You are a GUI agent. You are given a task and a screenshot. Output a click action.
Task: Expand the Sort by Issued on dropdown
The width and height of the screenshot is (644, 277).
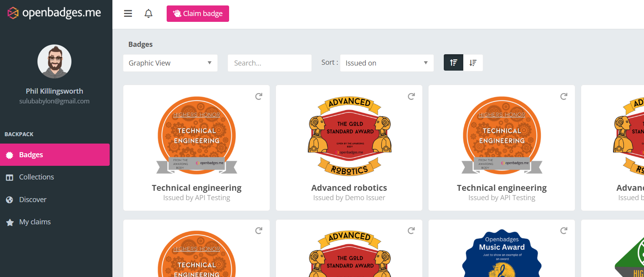386,63
